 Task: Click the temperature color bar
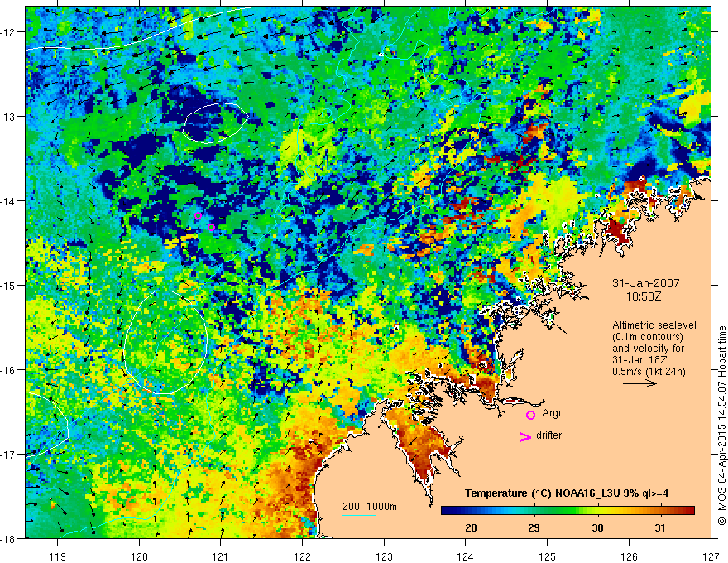point(568,511)
